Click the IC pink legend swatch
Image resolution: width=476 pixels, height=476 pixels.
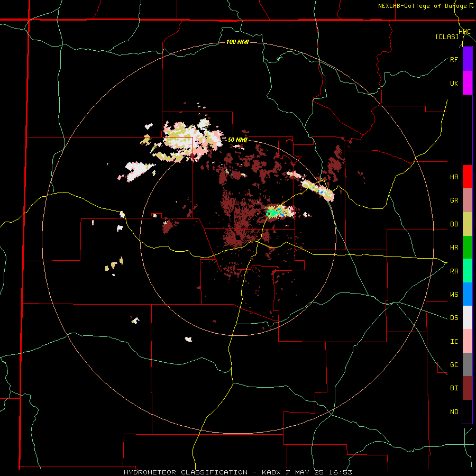point(467,341)
